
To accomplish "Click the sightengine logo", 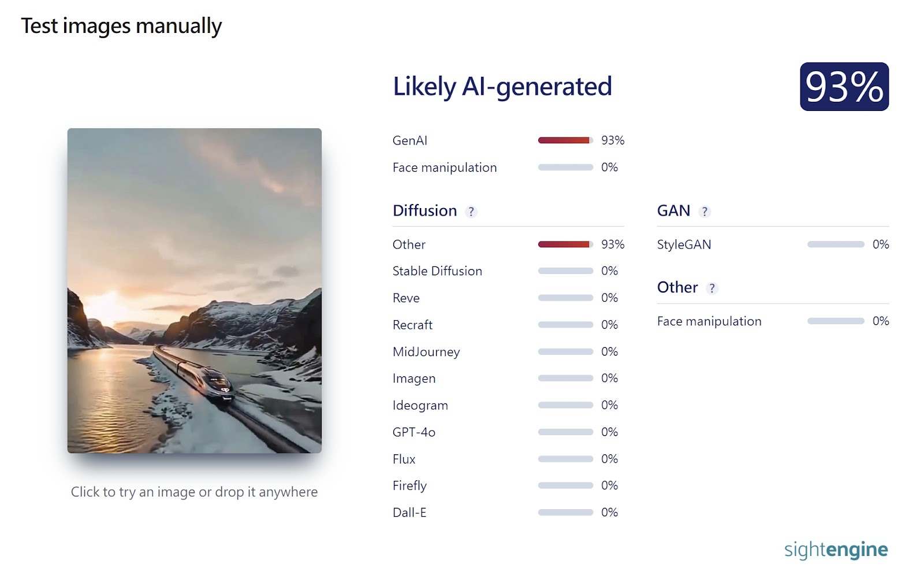I will tap(836, 550).
